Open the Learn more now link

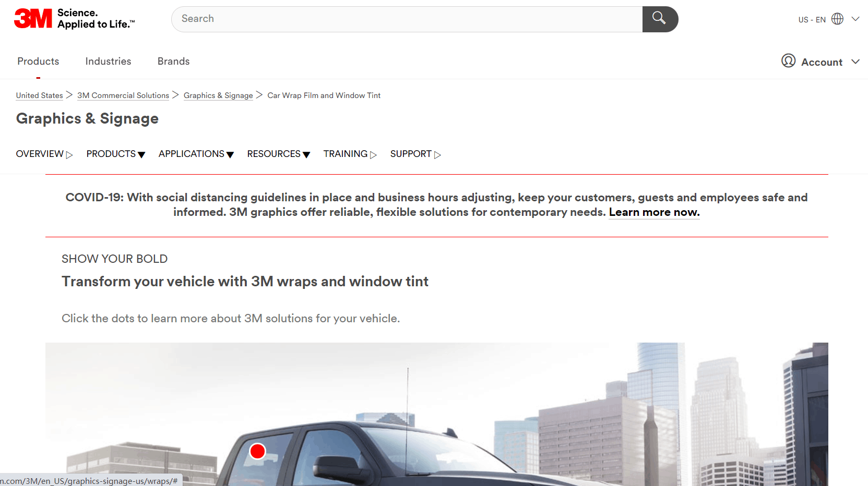pyautogui.click(x=654, y=212)
